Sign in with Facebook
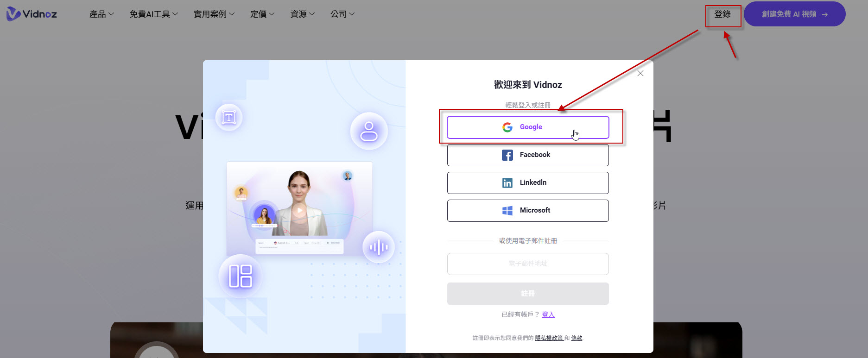868x358 pixels. 528,155
